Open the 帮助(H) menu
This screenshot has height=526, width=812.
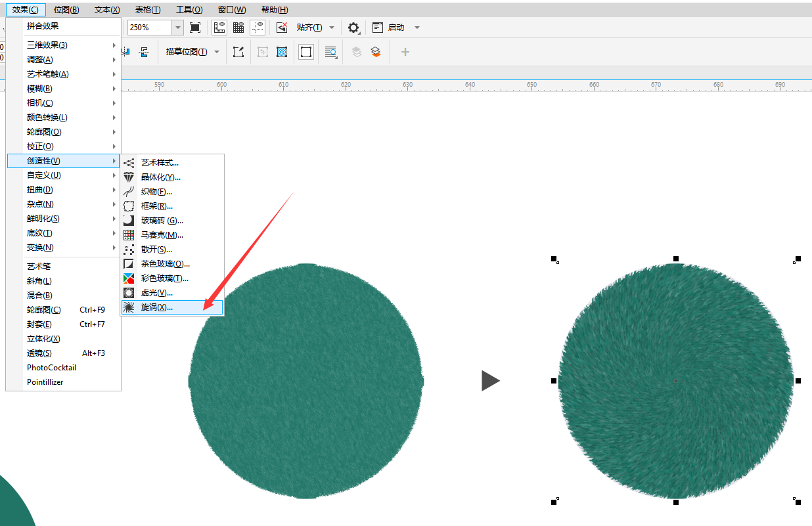275,10
